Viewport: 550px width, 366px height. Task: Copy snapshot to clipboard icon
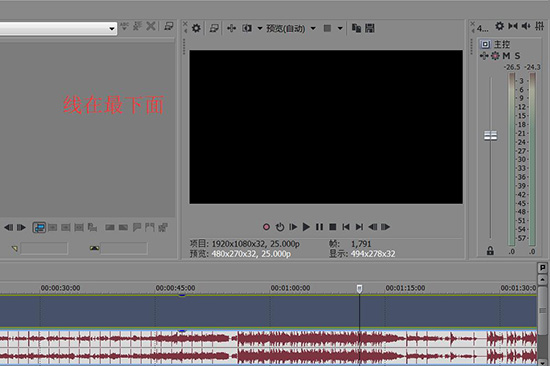click(x=356, y=28)
